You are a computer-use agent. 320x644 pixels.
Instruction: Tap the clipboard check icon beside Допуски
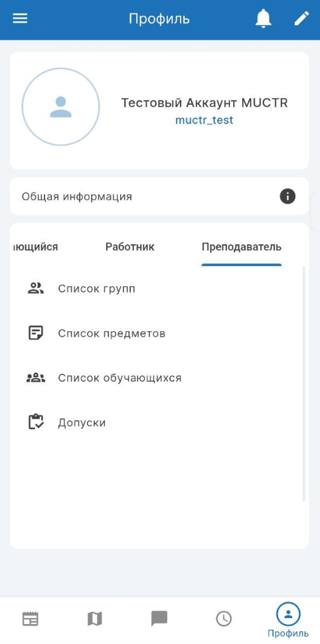click(36, 422)
